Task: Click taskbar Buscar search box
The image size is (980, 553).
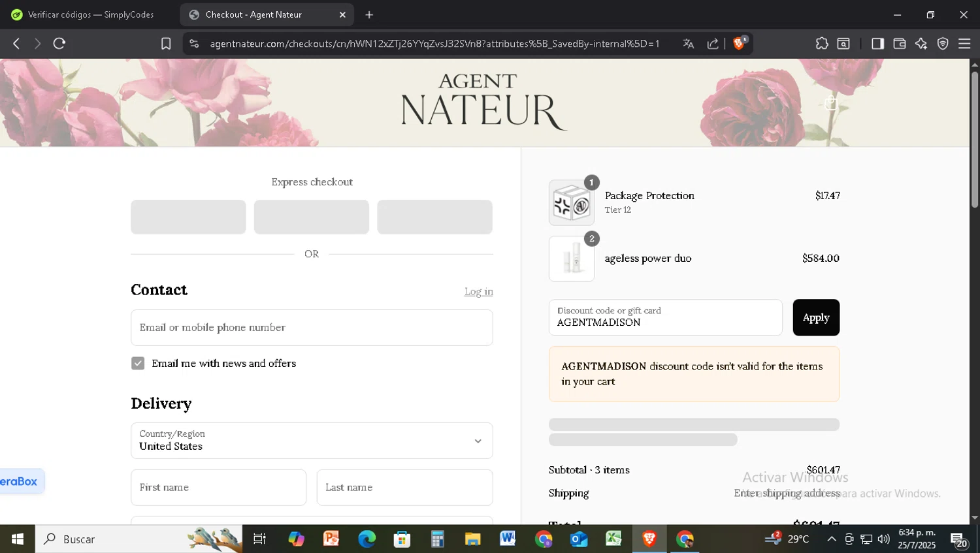Action: click(139, 539)
